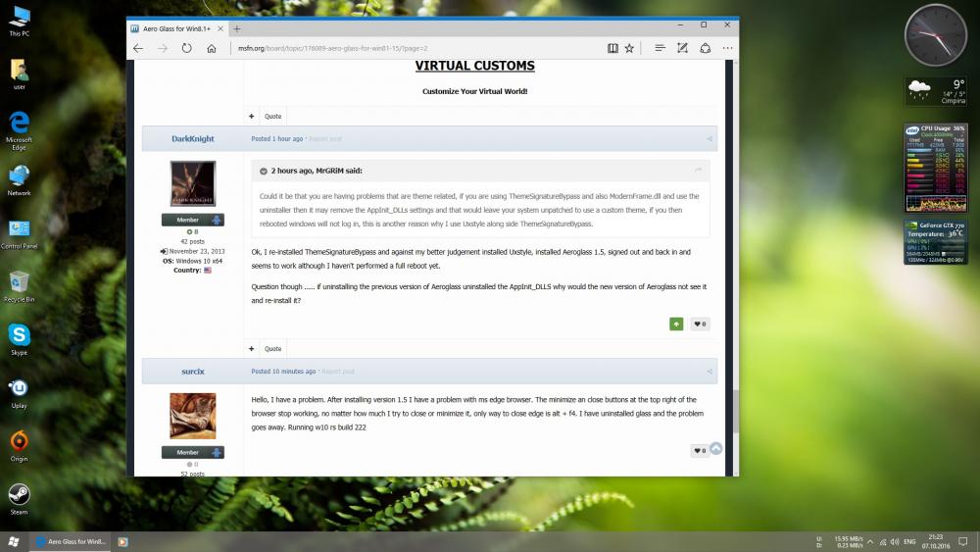Toggle multiquote plus on DarkKnight's post

252,348
